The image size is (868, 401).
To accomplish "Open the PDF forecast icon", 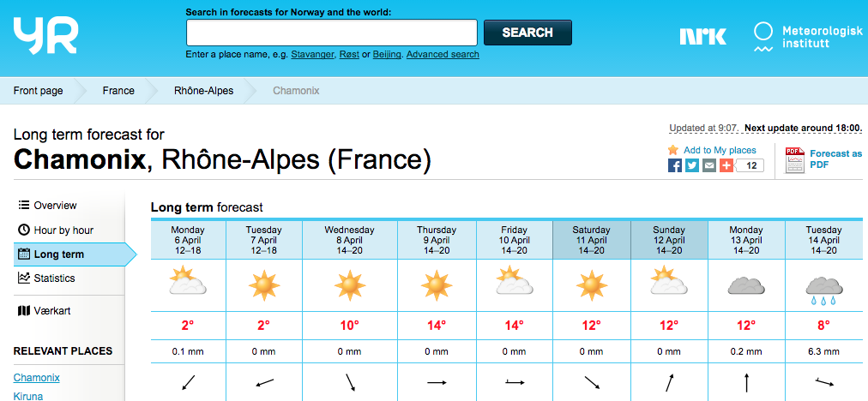I will 795,160.
